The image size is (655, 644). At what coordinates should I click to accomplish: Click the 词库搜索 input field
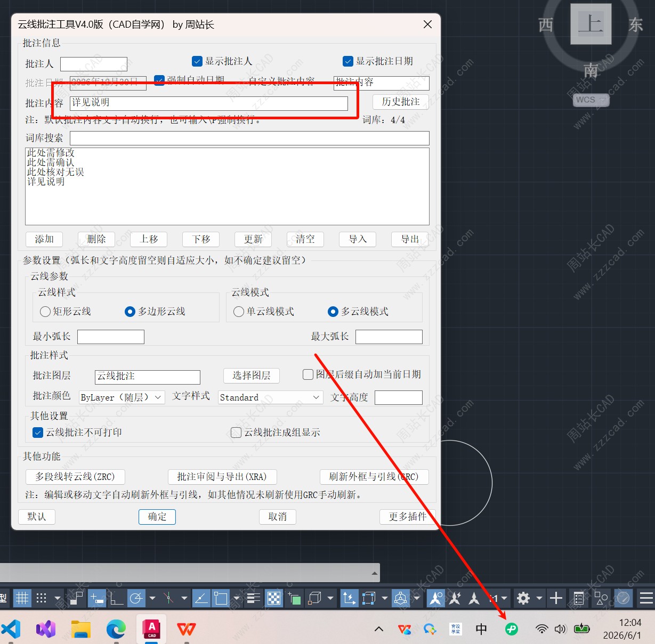249,138
